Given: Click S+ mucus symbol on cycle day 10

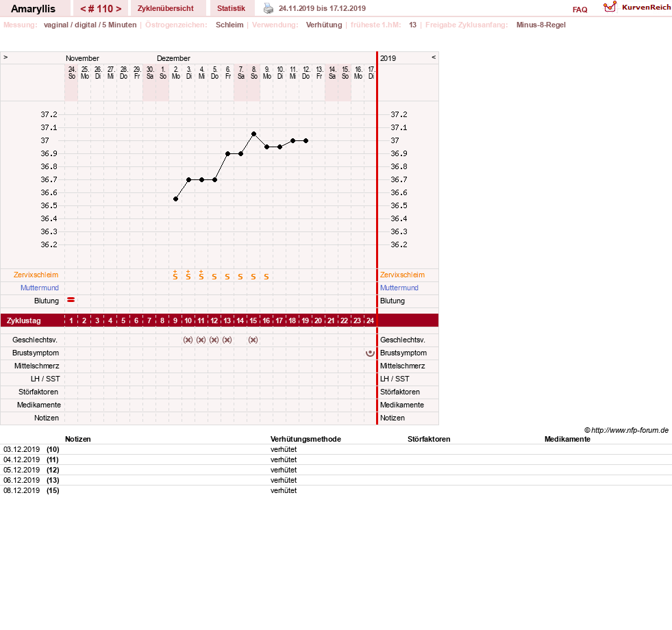Looking at the screenshot, I should coord(188,275).
